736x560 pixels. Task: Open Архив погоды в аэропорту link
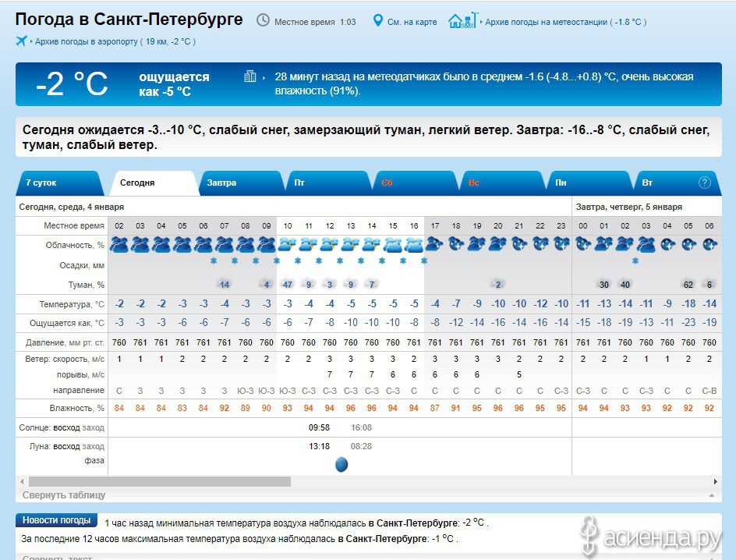click(115, 41)
